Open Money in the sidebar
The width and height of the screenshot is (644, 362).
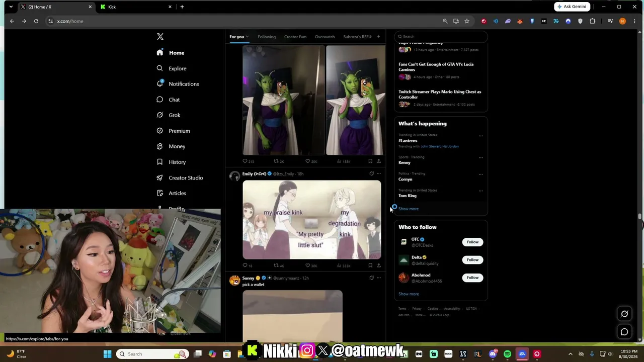(x=171, y=146)
